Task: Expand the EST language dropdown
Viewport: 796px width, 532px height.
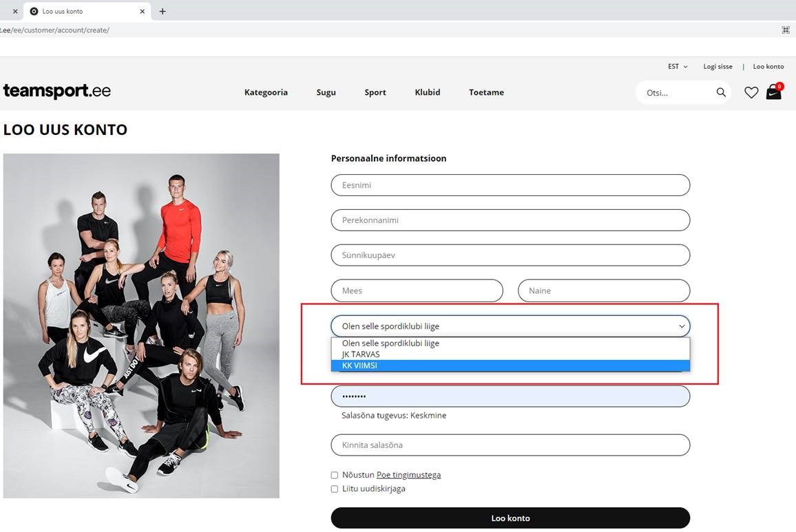Action: point(678,67)
